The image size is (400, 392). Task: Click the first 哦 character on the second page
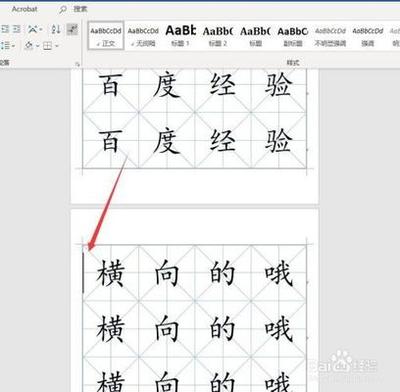tap(279, 273)
